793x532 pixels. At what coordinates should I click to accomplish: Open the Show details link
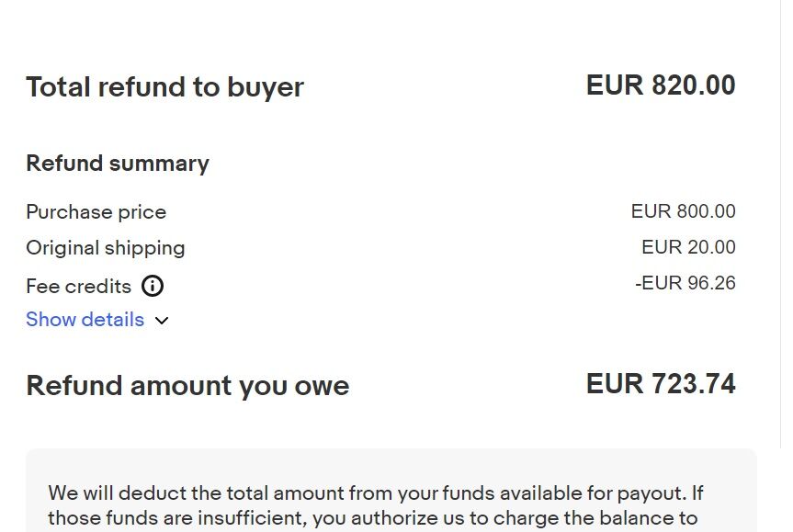(x=85, y=320)
